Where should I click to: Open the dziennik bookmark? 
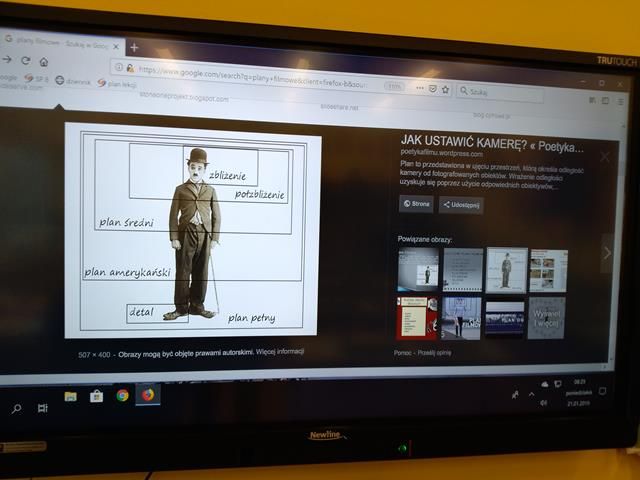tap(73, 81)
